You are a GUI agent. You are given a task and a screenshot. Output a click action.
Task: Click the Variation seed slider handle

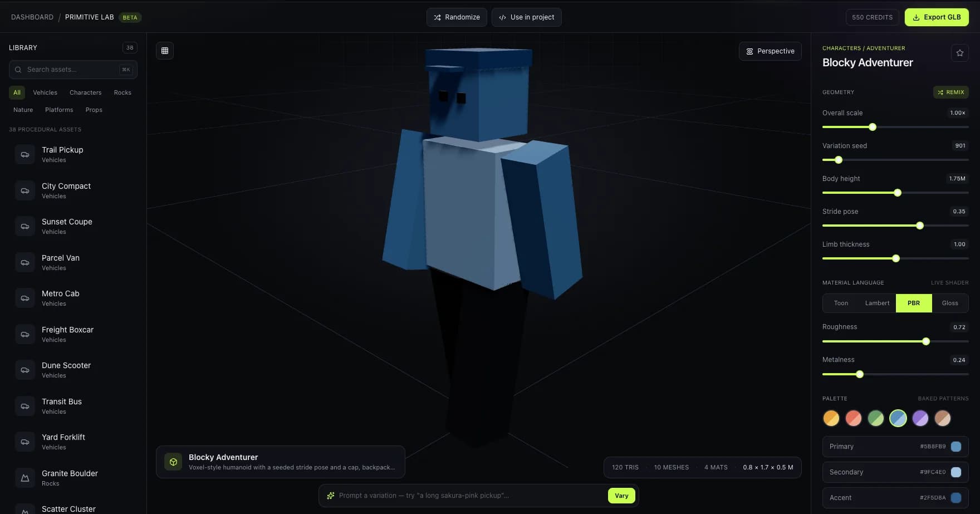(839, 160)
